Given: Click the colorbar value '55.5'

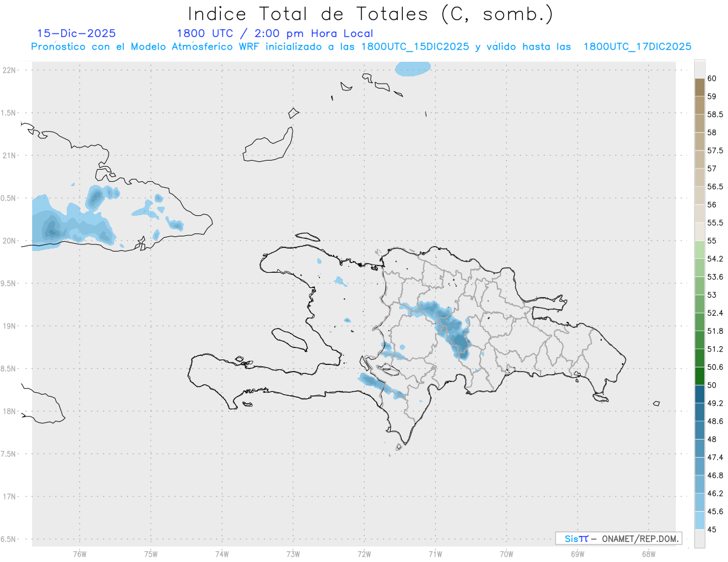Looking at the screenshot, I should click(x=715, y=223).
